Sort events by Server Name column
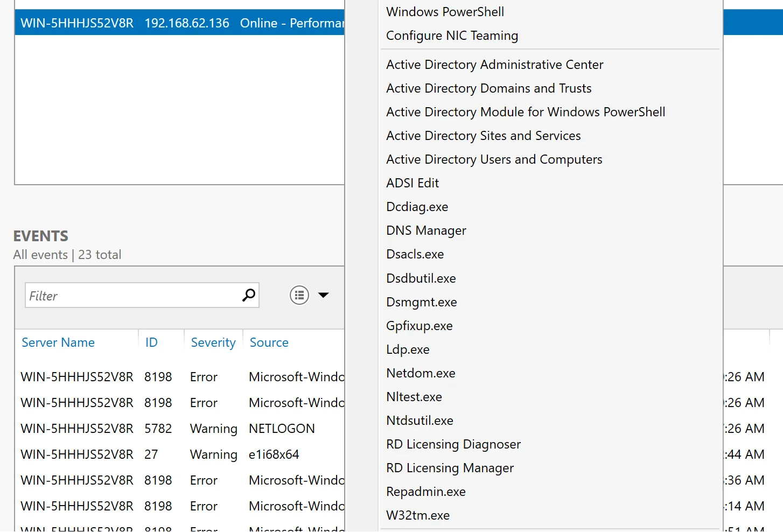 58,342
